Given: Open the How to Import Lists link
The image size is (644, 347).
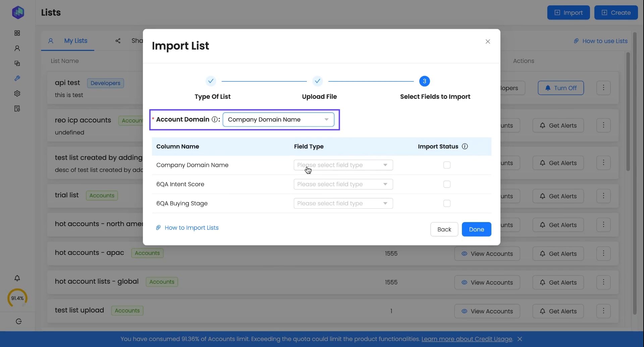Looking at the screenshot, I should (x=191, y=228).
